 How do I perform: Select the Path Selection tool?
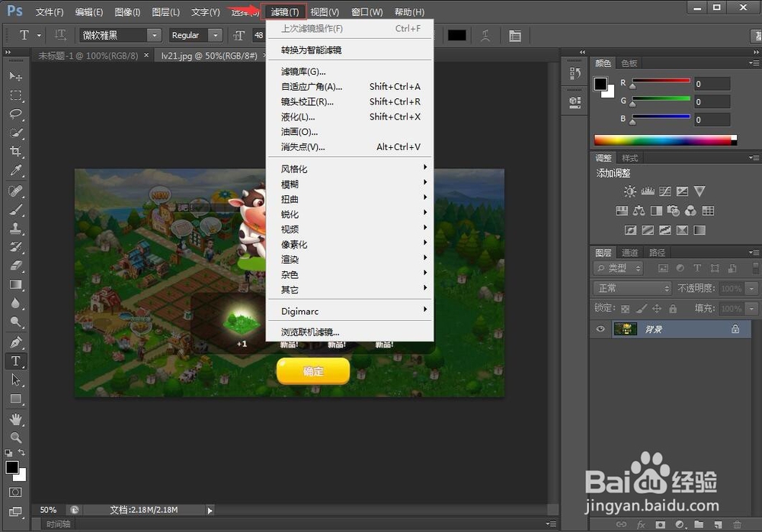tap(15, 380)
